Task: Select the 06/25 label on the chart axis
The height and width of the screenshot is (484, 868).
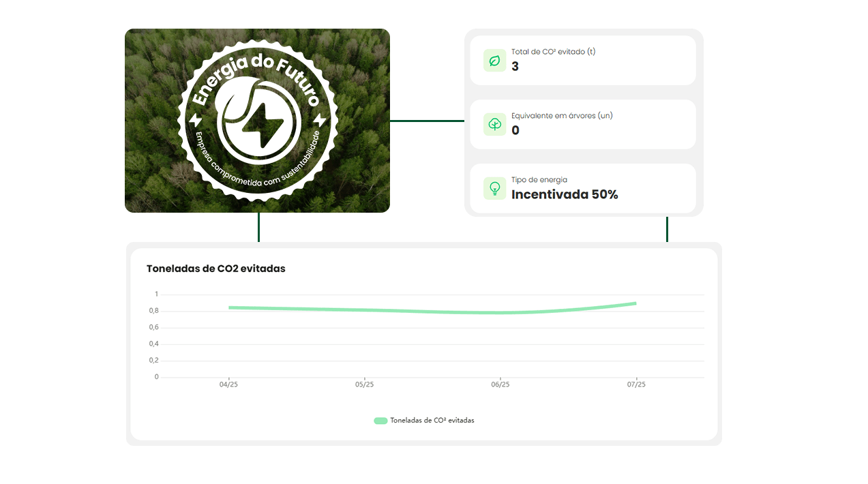Action: coord(500,385)
